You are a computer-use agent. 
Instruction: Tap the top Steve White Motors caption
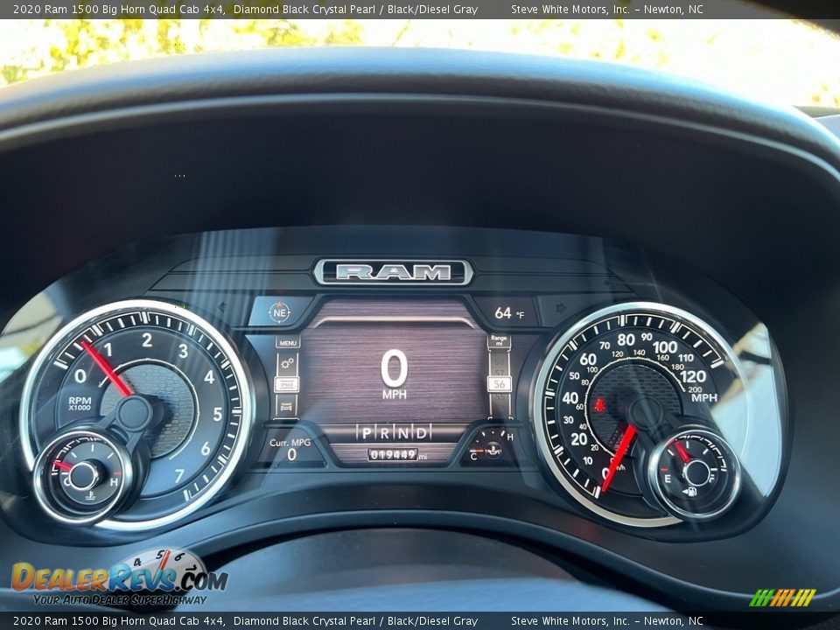point(607,9)
